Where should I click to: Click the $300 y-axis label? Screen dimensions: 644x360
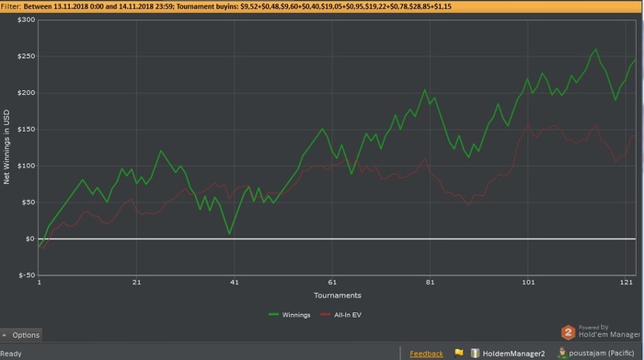click(27, 19)
